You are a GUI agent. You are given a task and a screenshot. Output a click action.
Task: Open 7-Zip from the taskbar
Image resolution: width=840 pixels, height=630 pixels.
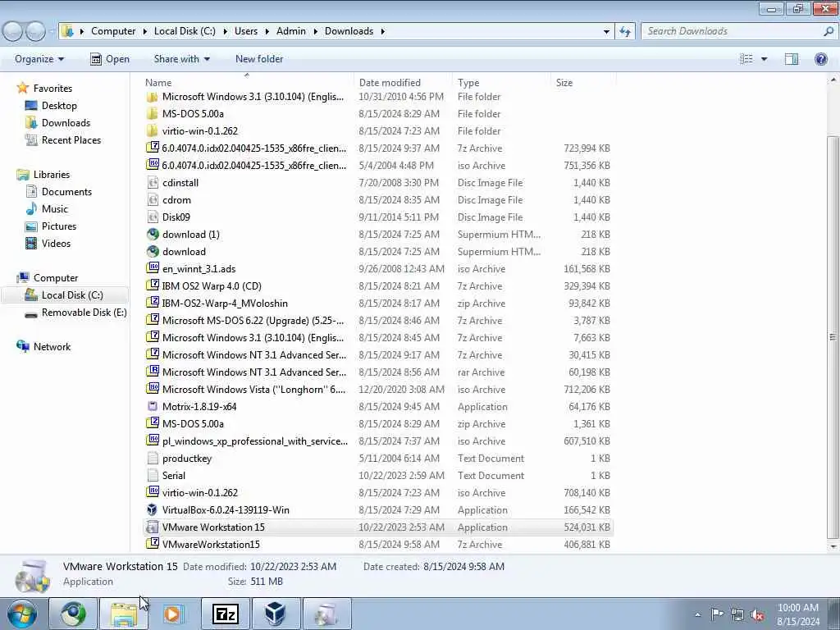pos(225,614)
